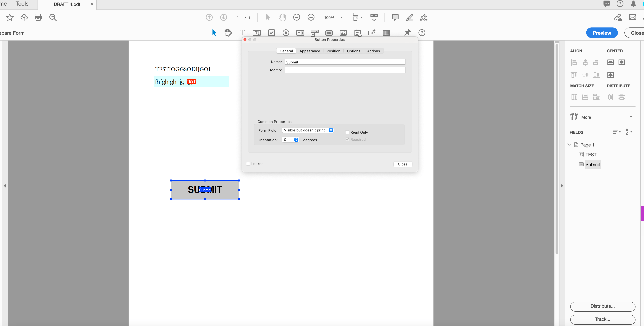The height and width of the screenshot is (326, 644).
Task: Collapse the Page 1 fields tree
Action: point(569,145)
